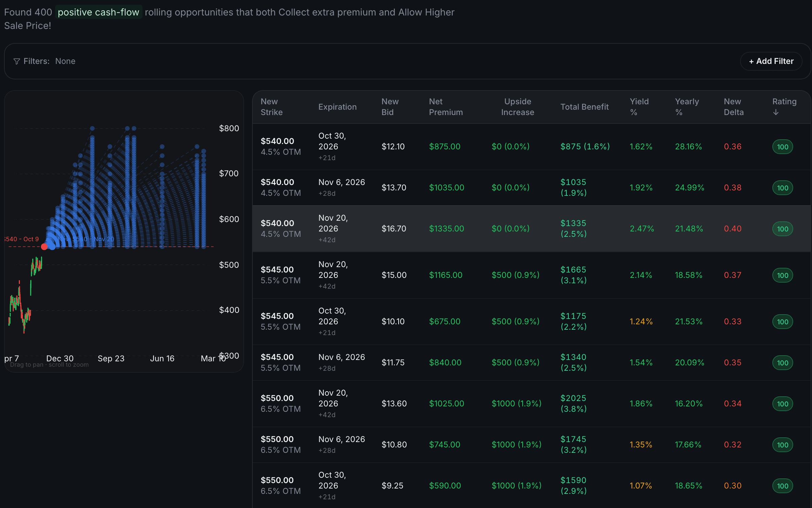
Task: Click the $11.75 new bid cell
Action: click(393, 362)
